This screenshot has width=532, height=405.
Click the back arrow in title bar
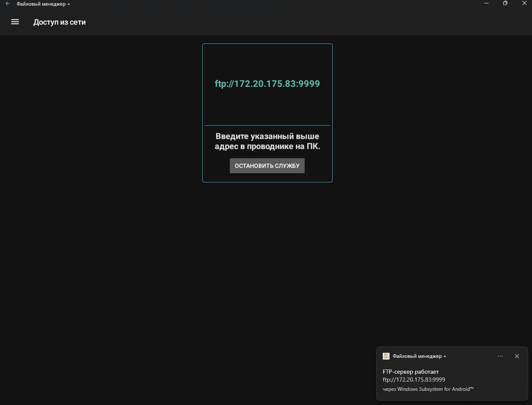(8, 4)
